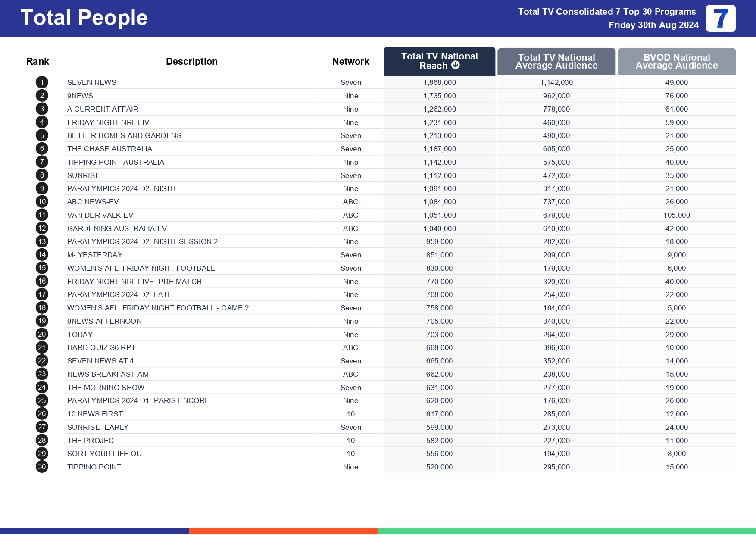Select the Total People title header
This screenshot has height=535, width=756.
tap(84, 17)
